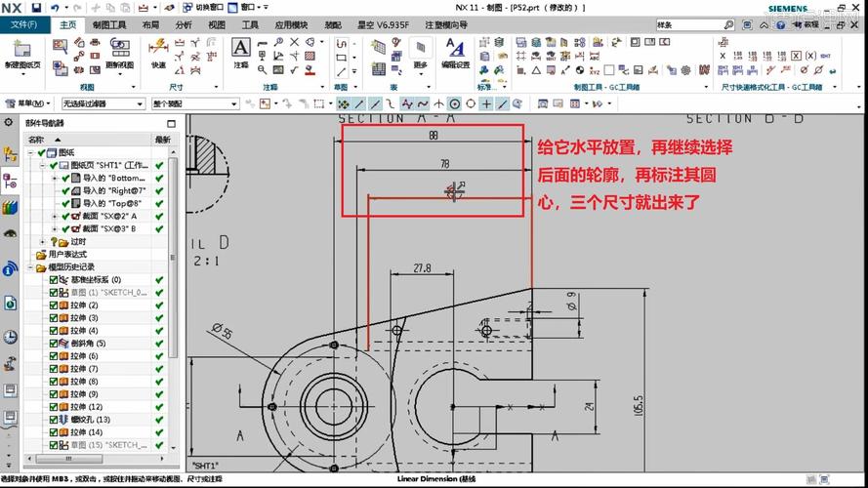
Task: Toggle checkbox for 拉伸 (6)
Action: pos(54,356)
